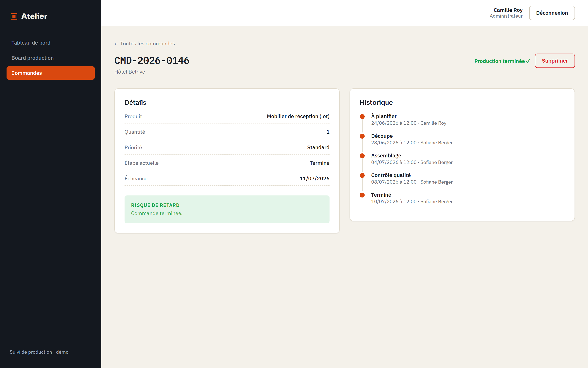Click the Priorité field label

[x=133, y=147]
